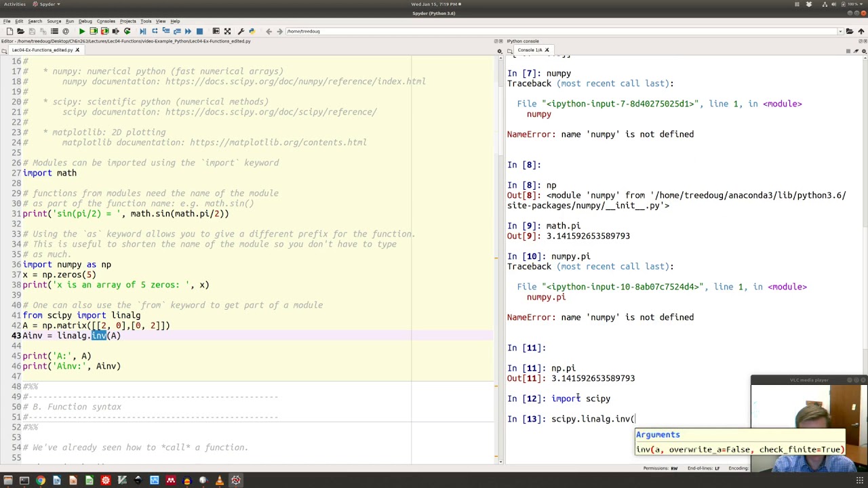Toggle fullscreen mode icon
The height and width of the screenshot is (488, 868).
click(x=227, y=31)
